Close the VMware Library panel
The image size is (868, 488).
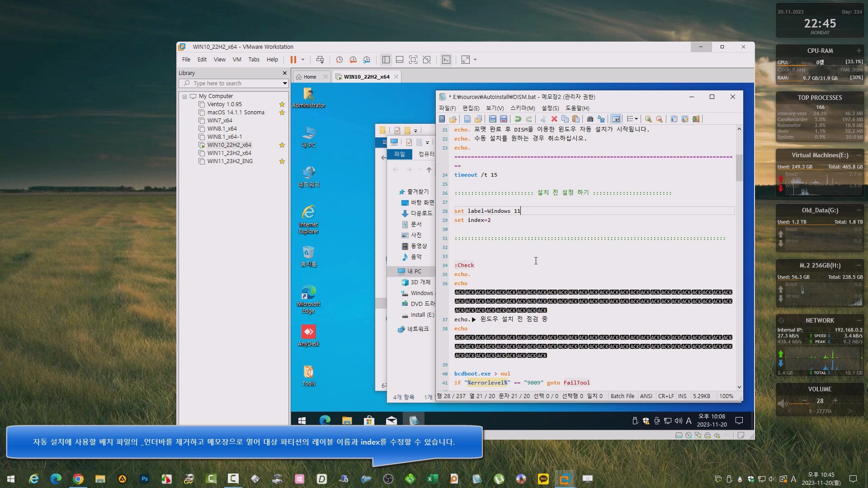(x=284, y=73)
